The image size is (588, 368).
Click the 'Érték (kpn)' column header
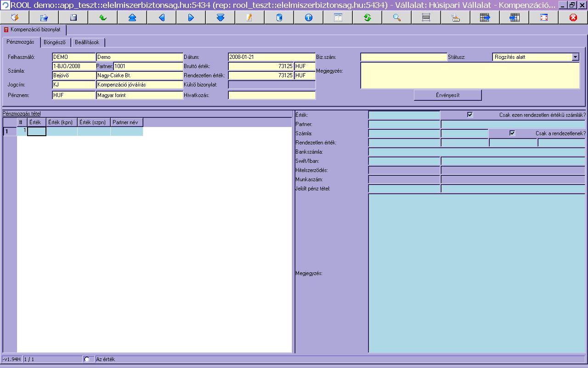tap(61, 122)
